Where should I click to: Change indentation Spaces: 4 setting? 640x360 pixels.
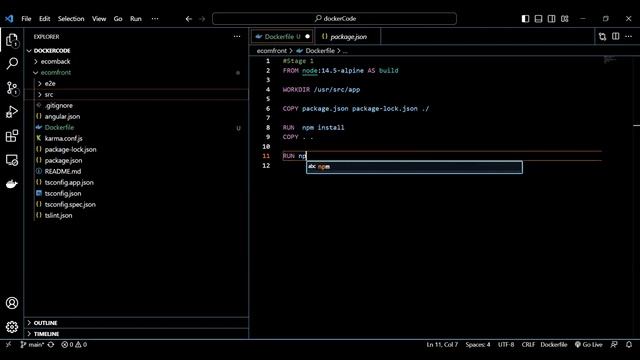pyautogui.click(x=478, y=344)
